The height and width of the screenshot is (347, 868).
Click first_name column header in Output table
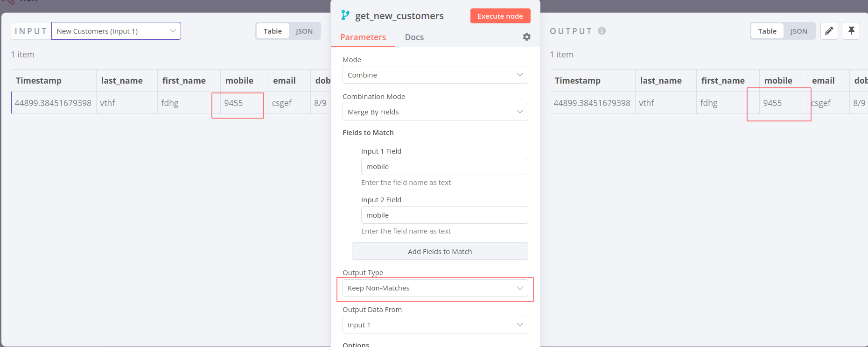coord(728,80)
